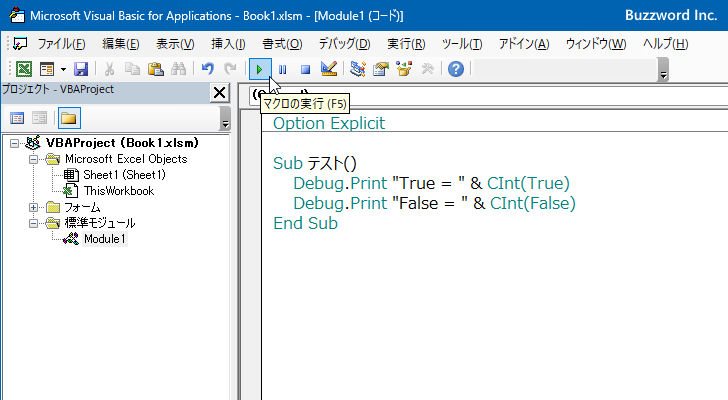Toggle Design Mode icon
Screen dimensions: 728x400
(x=329, y=69)
